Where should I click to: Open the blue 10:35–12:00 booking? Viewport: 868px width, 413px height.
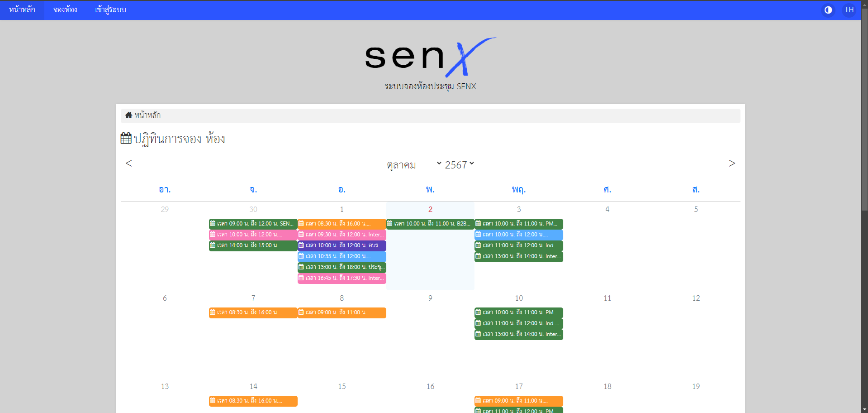point(342,256)
